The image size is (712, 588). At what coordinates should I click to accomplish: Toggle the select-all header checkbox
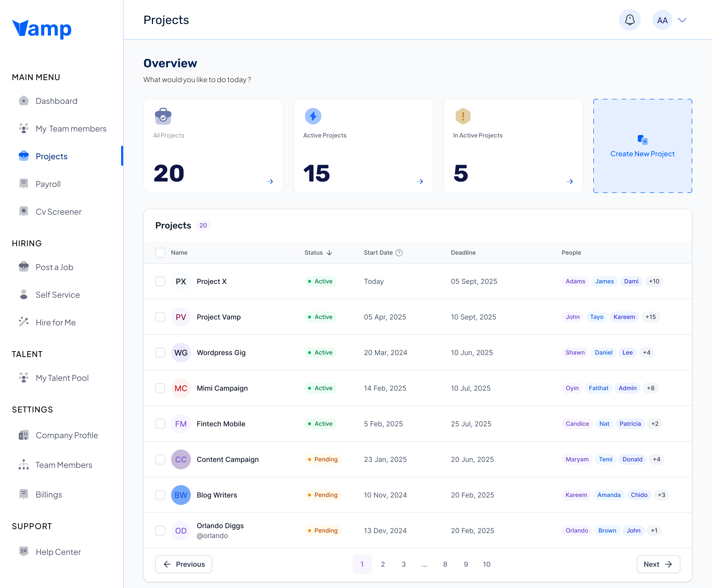pos(160,253)
